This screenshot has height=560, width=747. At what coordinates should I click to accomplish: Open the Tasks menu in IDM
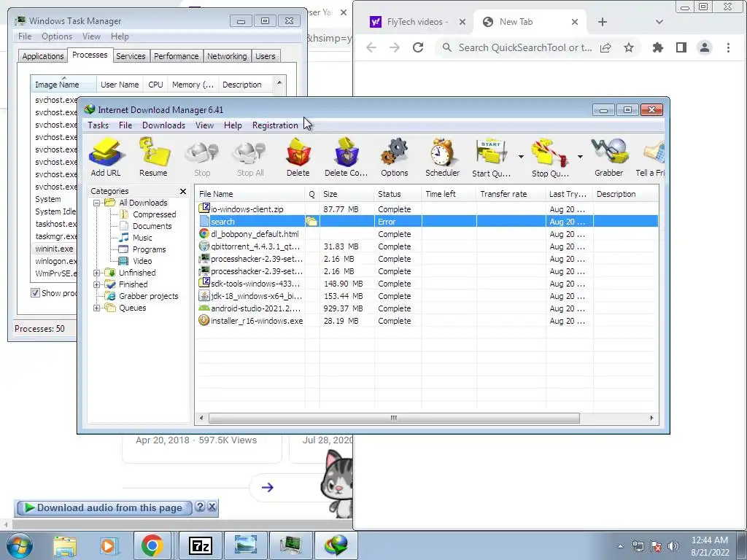98,125
